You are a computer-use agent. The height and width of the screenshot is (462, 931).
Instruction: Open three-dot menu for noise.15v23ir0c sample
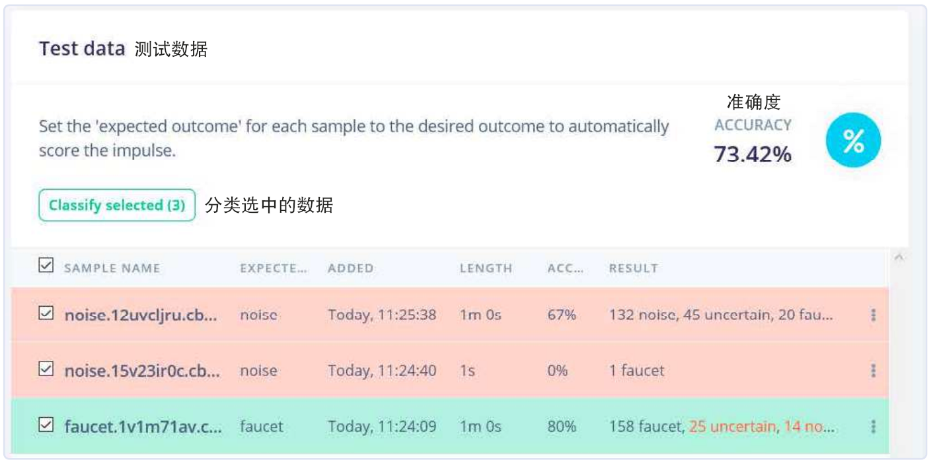pyautogui.click(x=873, y=371)
